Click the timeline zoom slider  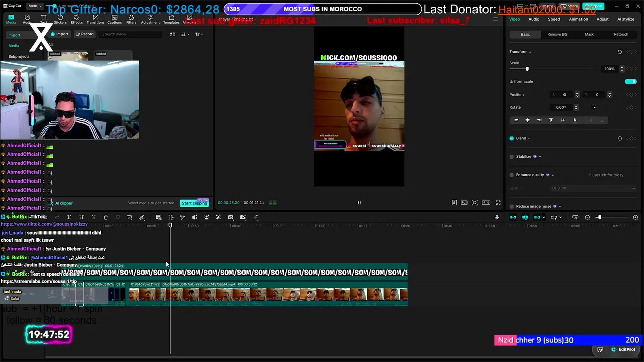pos(599,217)
